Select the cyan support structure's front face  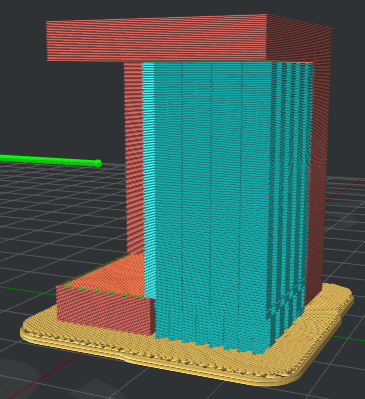[x=210, y=200]
